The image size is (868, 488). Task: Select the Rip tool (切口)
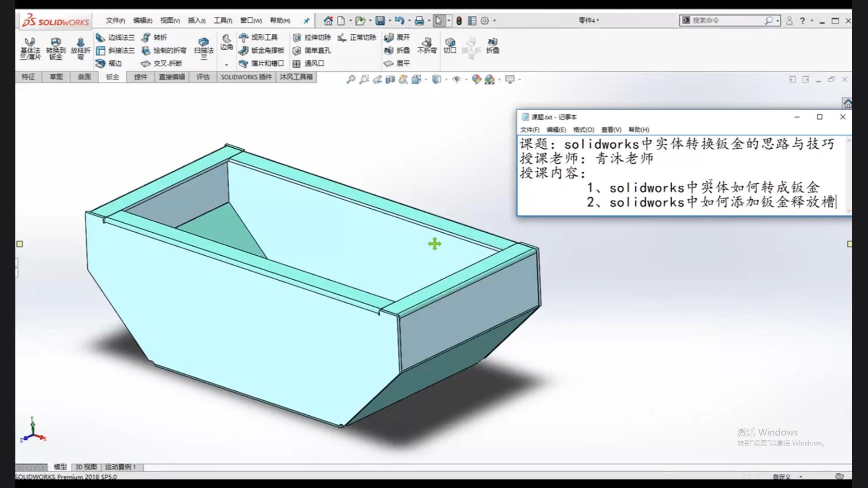pos(450,46)
